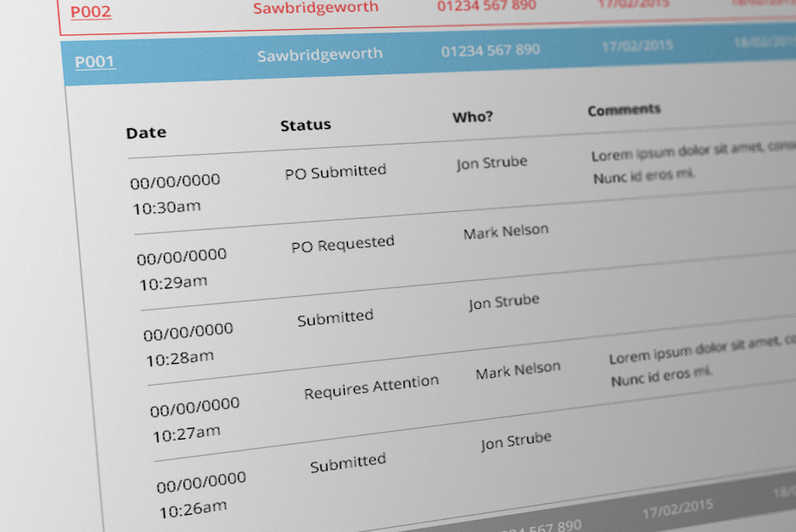The height and width of the screenshot is (532, 796).
Task: Click the 17/02/2015 date in the grey bottom row
Action: click(677, 508)
